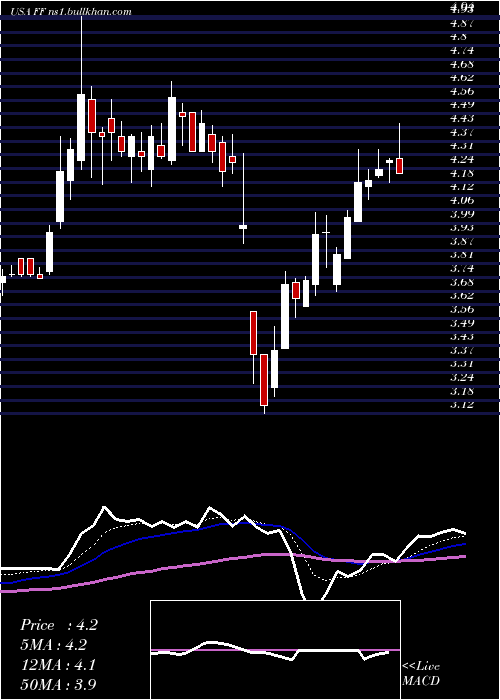Screen dimensions: 500x700
Task: Click the '50MA : 3.9' value
Action: click(x=58, y=684)
